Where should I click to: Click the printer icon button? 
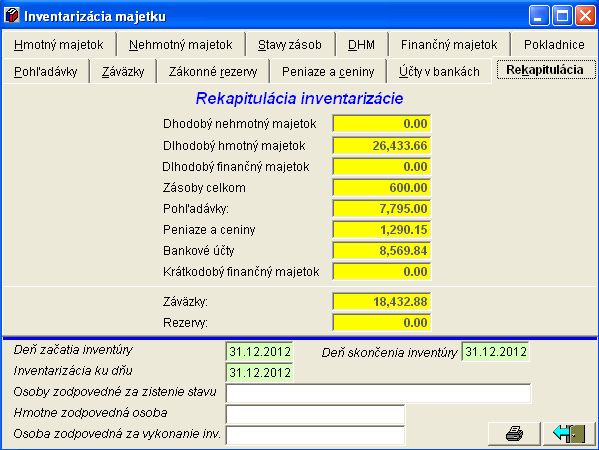pos(514,434)
